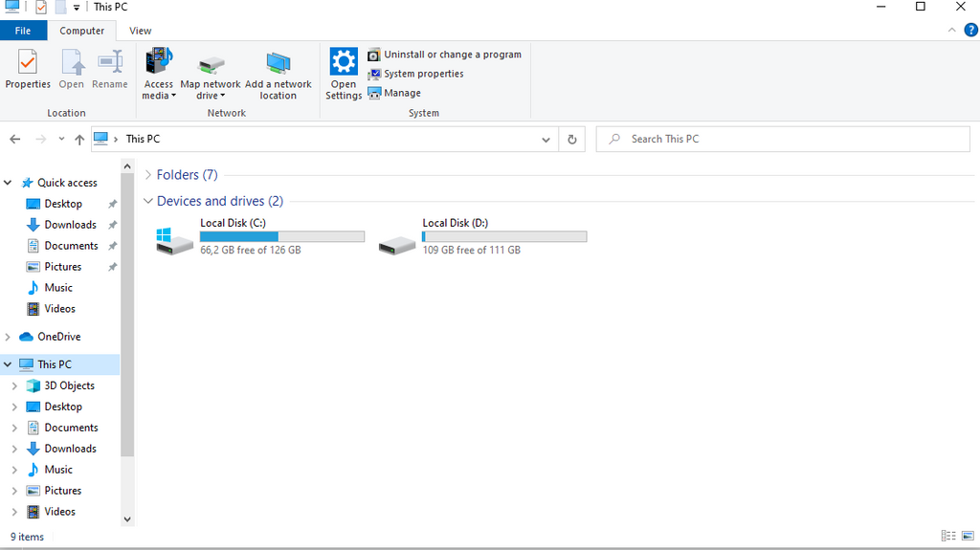Click in the Search This PC field
The height and width of the screenshot is (550, 980).
pos(783,139)
